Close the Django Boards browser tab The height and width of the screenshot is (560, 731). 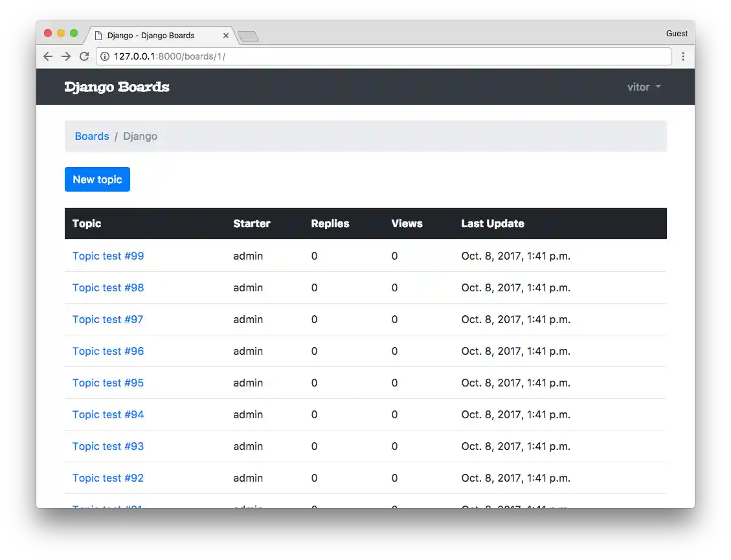[226, 36]
